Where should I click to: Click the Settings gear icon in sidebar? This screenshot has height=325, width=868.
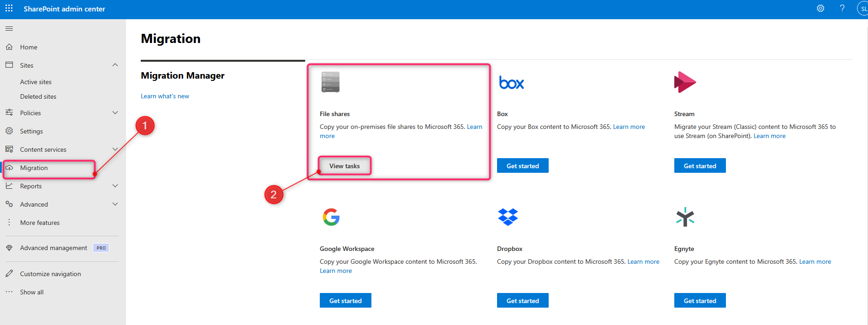click(9, 131)
